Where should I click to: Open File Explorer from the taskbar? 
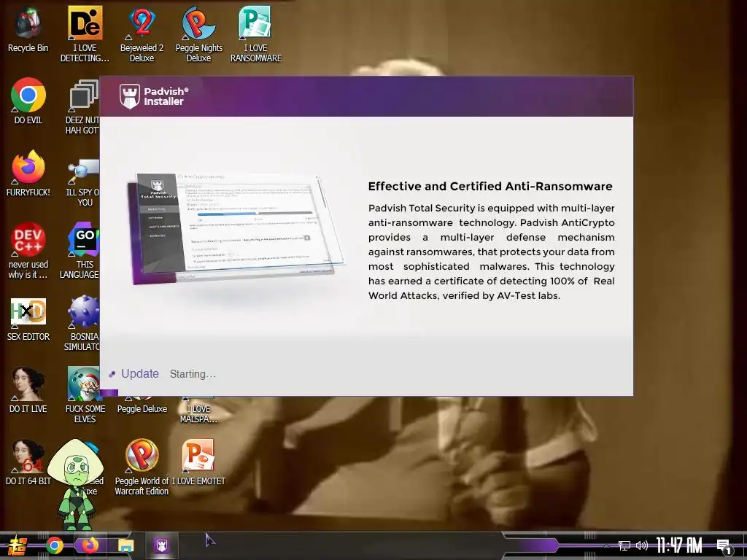126,545
